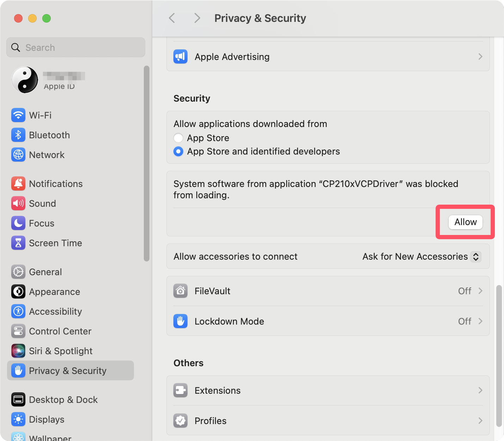Click the Notifications bell icon

(x=18, y=184)
